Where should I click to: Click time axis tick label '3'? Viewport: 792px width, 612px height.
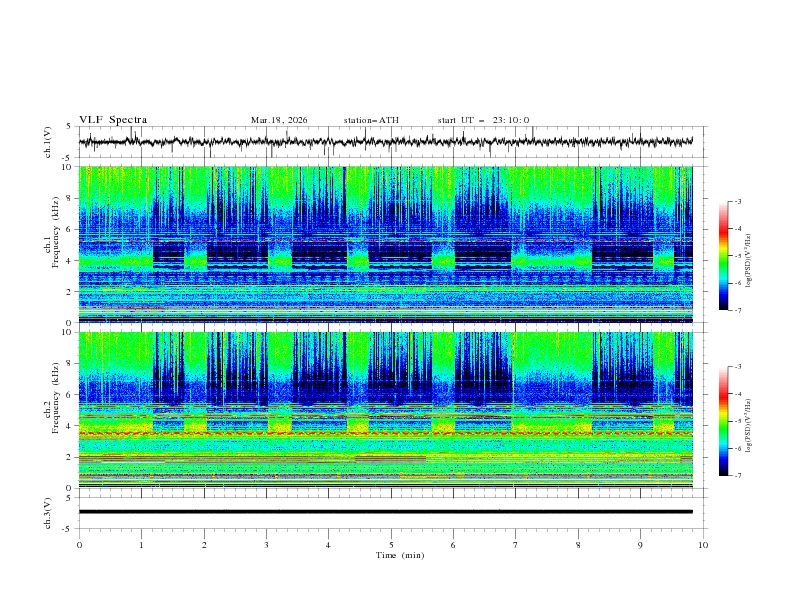266,545
